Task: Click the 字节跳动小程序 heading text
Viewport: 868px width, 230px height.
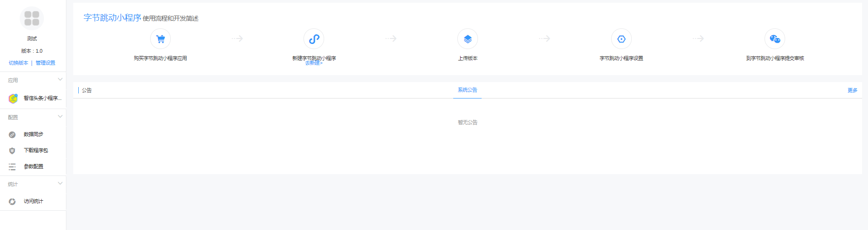Action: [x=112, y=17]
